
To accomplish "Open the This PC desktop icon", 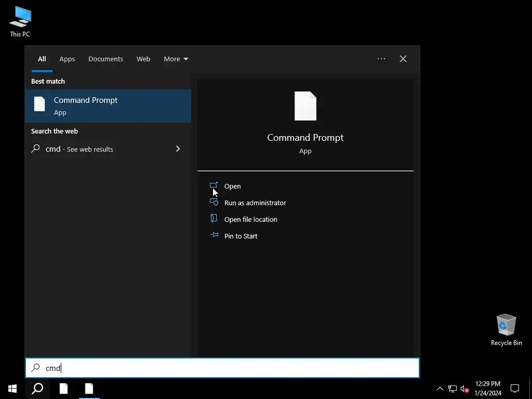I will pos(20,22).
